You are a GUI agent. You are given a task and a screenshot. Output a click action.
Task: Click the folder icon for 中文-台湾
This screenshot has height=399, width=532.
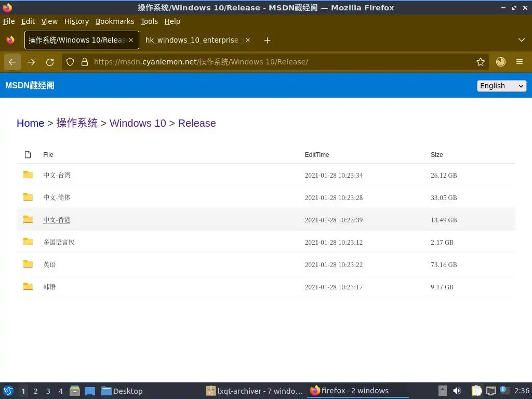click(28, 175)
